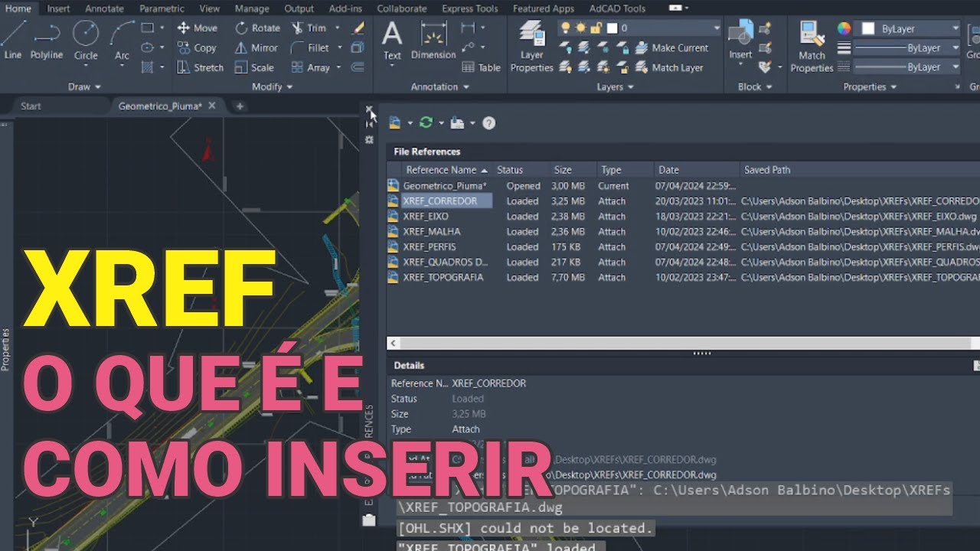The image size is (980, 551).
Task: Select the Circle tool
Action: click(x=86, y=41)
